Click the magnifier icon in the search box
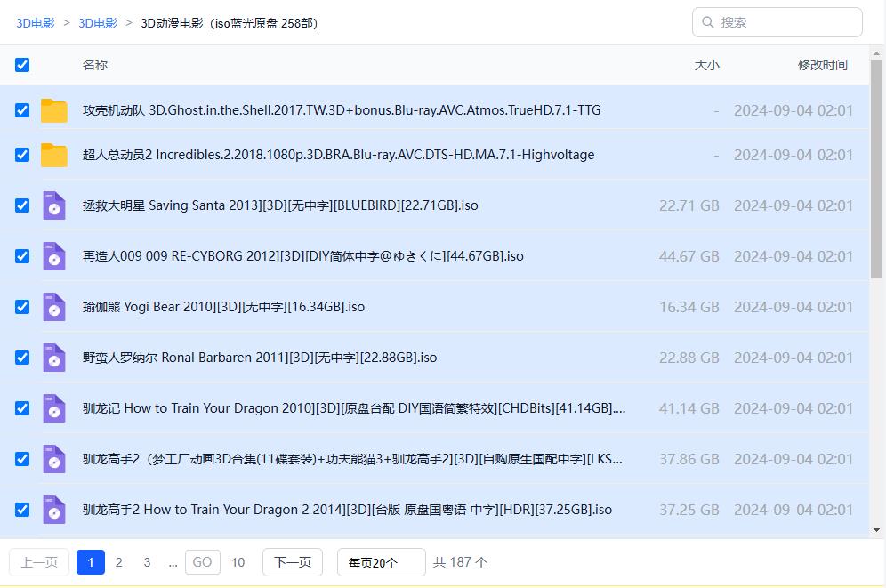The image size is (886, 588). click(x=708, y=22)
